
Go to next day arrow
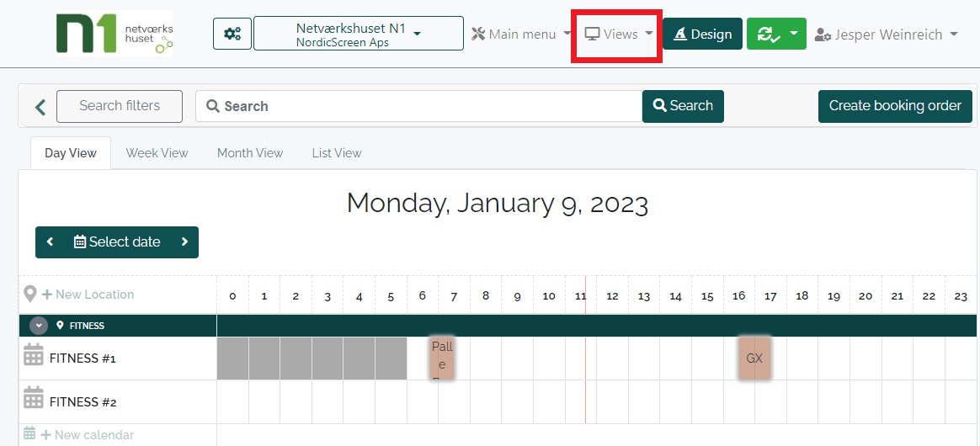[184, 242]
